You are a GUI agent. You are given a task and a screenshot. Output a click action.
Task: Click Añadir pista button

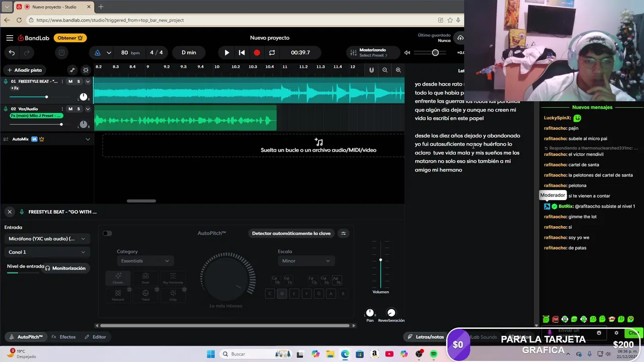24,70
